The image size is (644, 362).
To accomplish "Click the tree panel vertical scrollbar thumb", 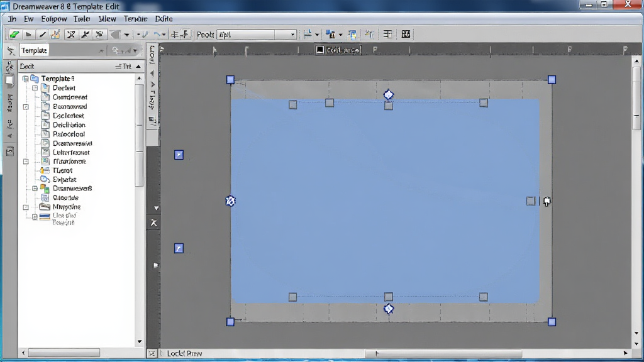I will pyautogui.click(x=140, y=136).
